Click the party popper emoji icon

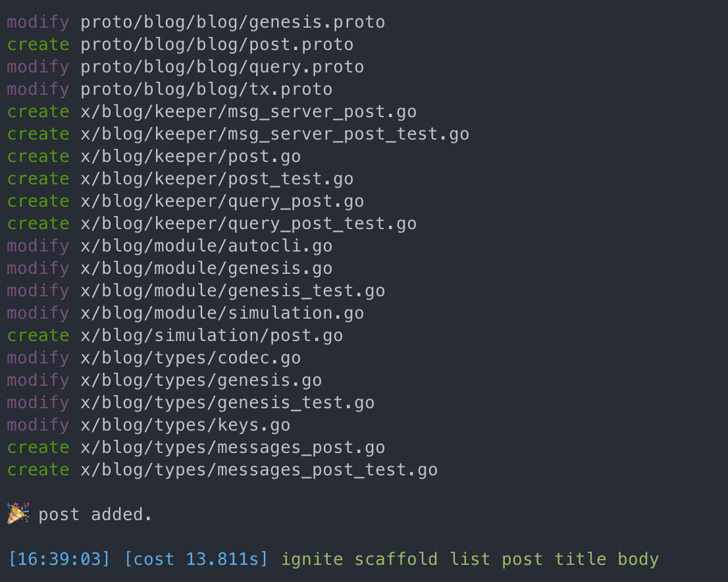(x=18, y=514)
